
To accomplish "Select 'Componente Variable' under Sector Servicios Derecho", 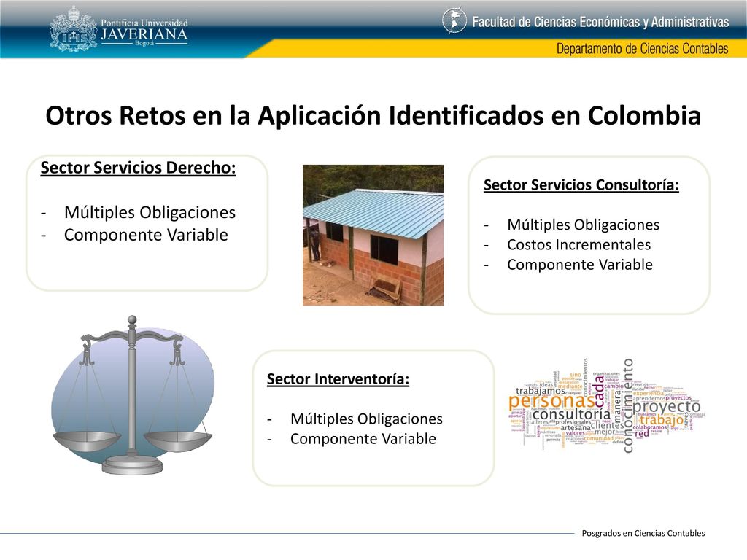I will 146,235.
